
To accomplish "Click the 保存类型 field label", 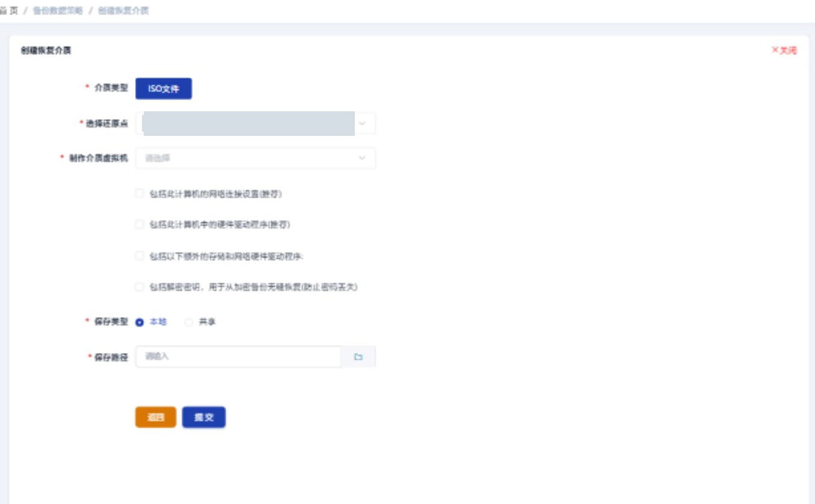I will click(x=111, y=322).
